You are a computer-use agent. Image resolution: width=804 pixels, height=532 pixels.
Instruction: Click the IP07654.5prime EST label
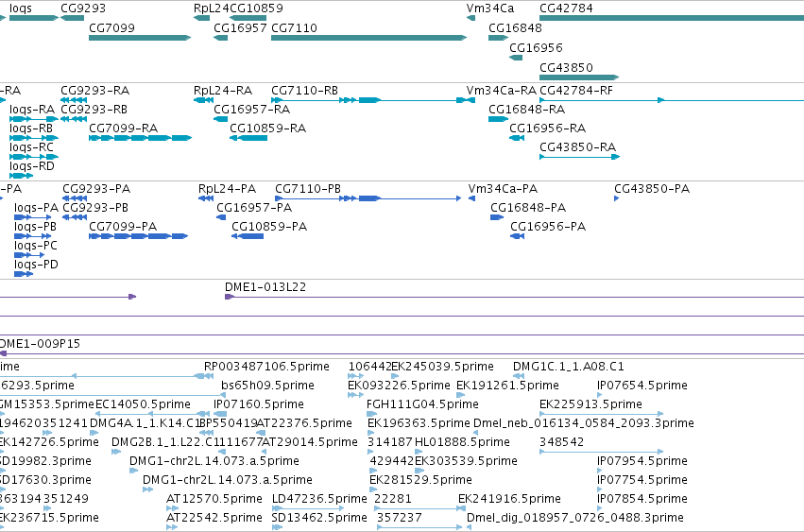[641, 386]
